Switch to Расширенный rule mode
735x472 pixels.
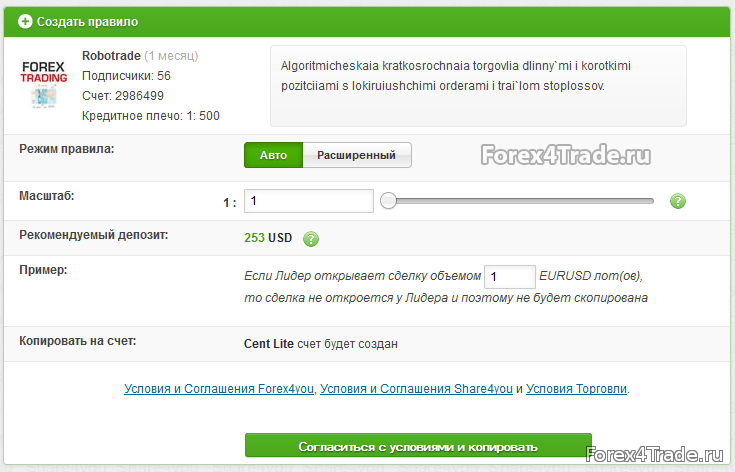point(357,155)
